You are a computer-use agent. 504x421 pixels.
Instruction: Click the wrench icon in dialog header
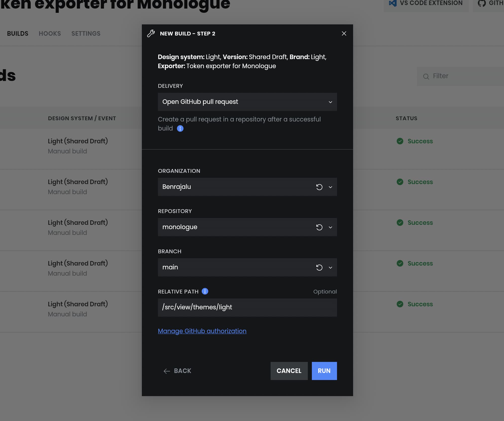pyautogui.click(x=151, y=33)
